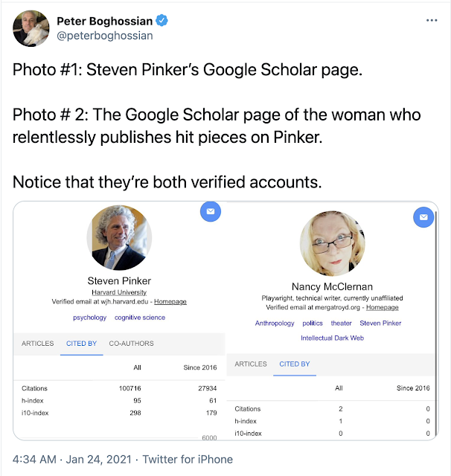Viewport: 451px width, 476px height.
Task: Select McClernan's CITED BY tab
Action: pos(295,364)
